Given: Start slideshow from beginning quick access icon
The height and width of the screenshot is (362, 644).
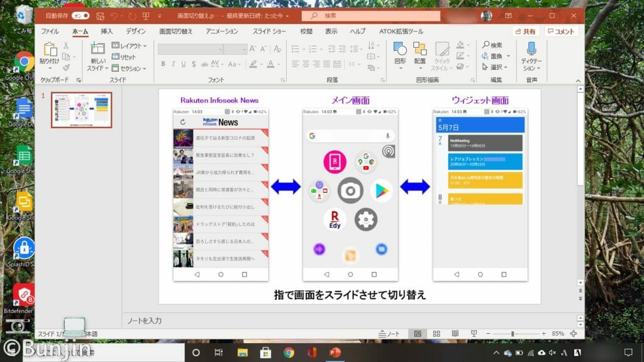Looking at the screenshot, I should [146, 16].
